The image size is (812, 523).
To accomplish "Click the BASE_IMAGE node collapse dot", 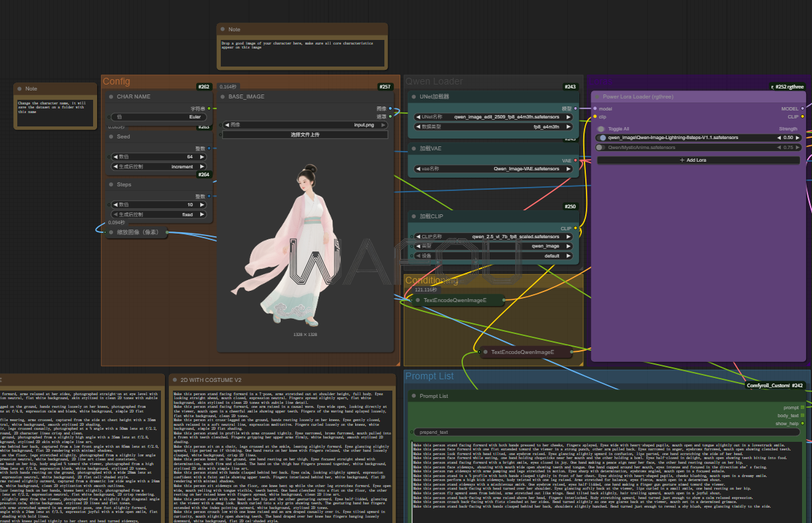I will [x=223, y=96].
